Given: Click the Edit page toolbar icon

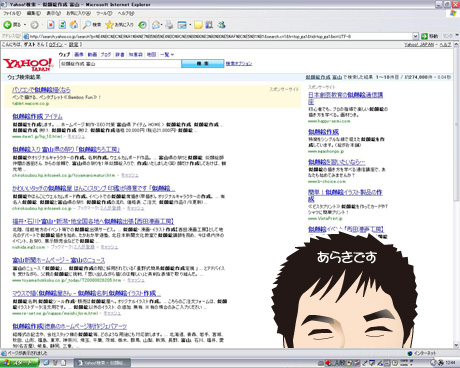Looking at the screenshot, I should 182,25.
